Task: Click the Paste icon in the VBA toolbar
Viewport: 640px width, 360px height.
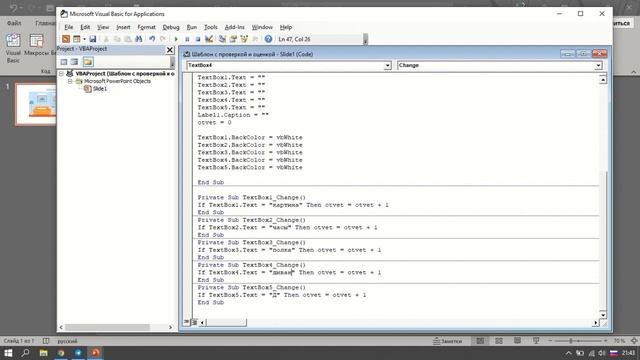Action: coord(128,39)
